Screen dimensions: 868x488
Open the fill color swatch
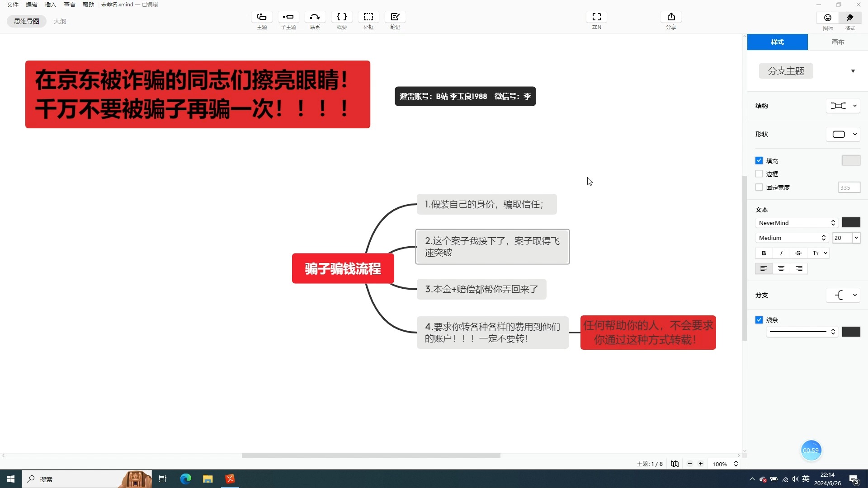(x=851, y=160)
